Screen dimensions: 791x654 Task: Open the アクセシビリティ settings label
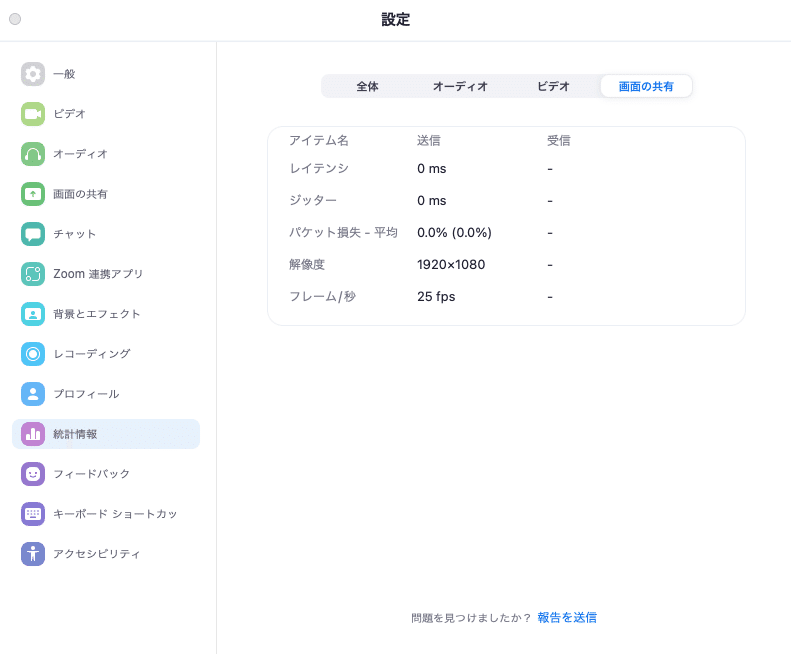coord(97,554)
